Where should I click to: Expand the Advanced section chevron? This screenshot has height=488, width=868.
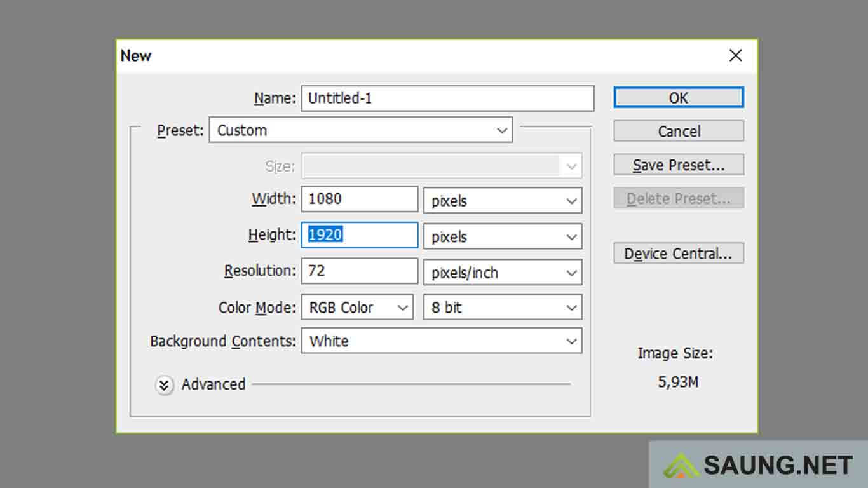(164, 385)
